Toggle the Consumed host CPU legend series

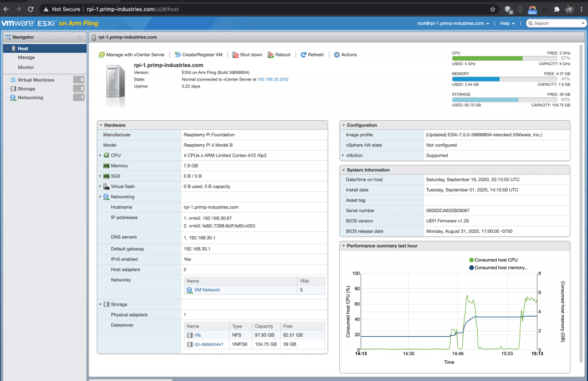tap(493, 260)
